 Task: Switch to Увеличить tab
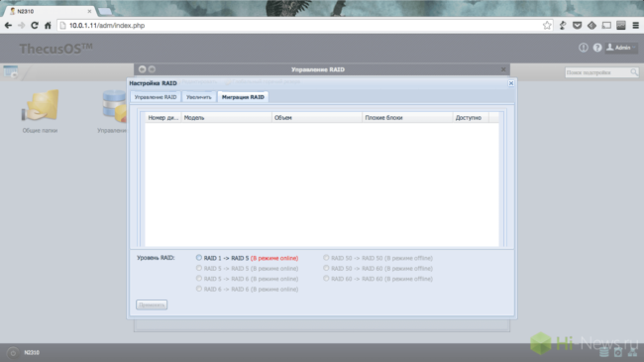coord(199,97)
